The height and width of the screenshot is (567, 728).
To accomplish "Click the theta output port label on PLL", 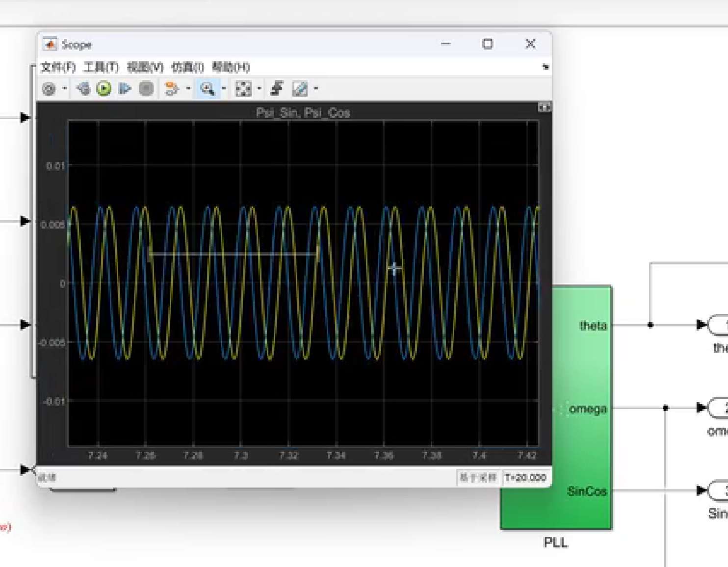I will pyautogui.click(x=593, y=326).
